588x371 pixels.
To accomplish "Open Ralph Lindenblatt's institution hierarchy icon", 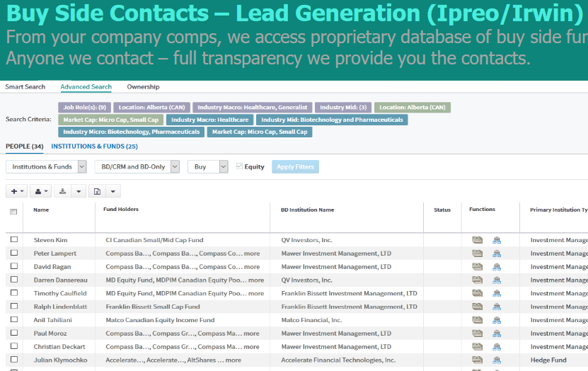I will (x=497, y=307).
